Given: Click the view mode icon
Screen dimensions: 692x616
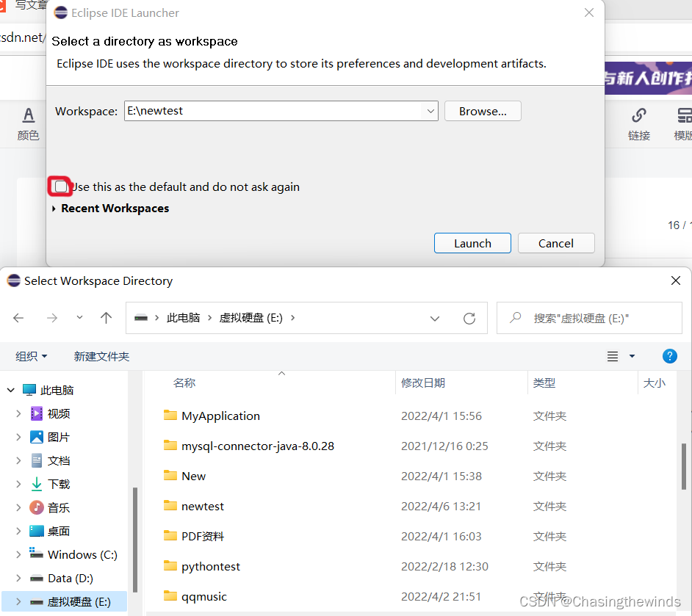Looking at the screenshot, I should (x=613, y=356).
